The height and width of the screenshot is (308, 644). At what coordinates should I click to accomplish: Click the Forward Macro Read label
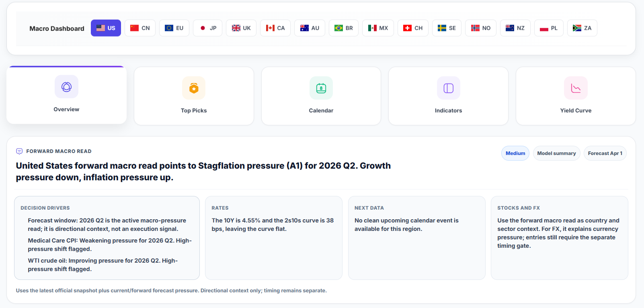click(x=59, y=151)
